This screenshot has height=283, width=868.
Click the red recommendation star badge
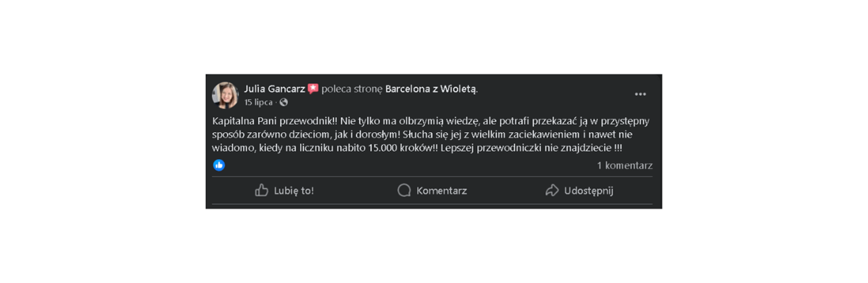coord(313,89)
